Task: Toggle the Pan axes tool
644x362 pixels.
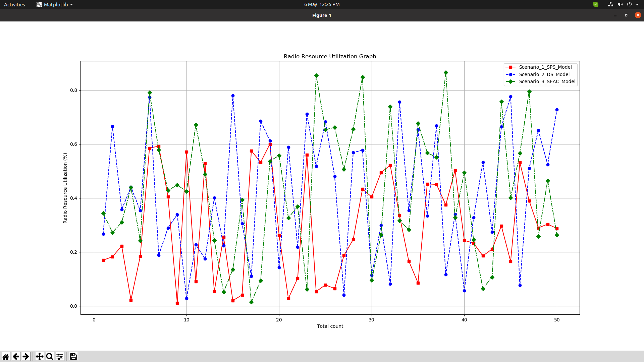Action: tap(40, 357)
